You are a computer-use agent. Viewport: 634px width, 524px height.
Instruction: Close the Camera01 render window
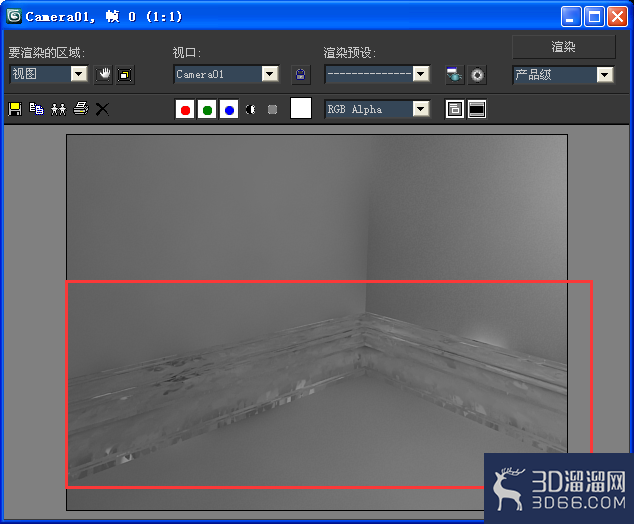[618, 17]
